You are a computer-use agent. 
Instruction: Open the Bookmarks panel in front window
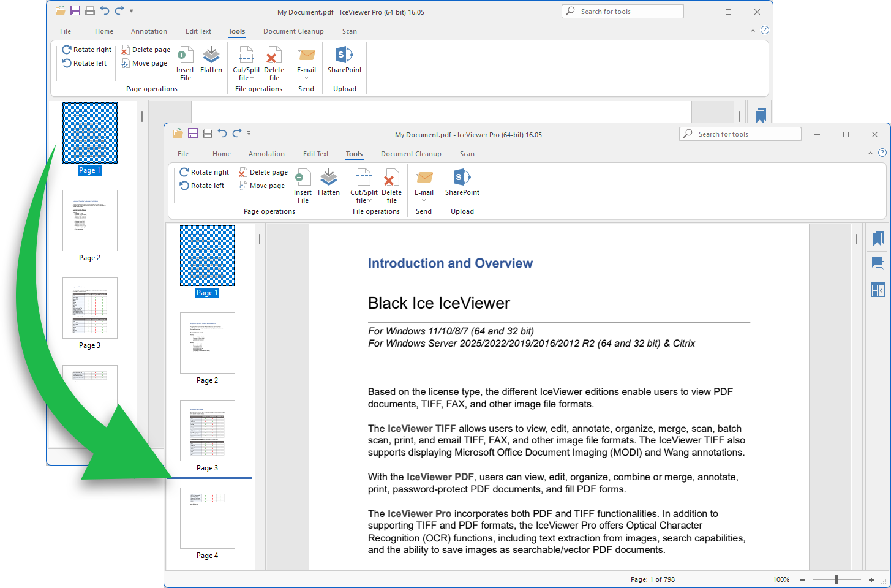tap(878, 238)
